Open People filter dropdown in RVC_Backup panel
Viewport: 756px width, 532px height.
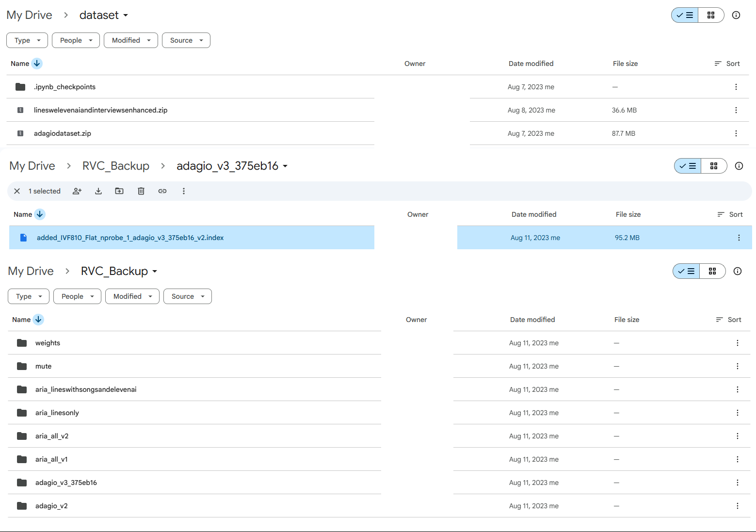click(77, 296)
